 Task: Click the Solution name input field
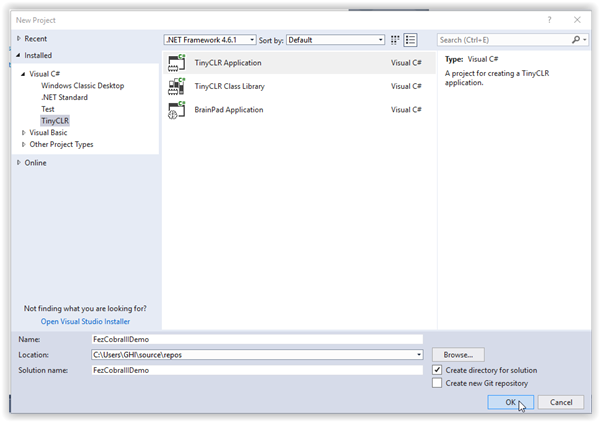[x=257, y=370]
